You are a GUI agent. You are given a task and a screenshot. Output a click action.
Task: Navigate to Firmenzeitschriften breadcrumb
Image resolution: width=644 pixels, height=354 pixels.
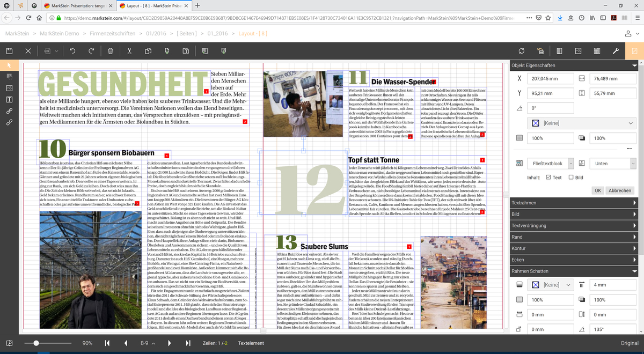(x=113, y=33)
